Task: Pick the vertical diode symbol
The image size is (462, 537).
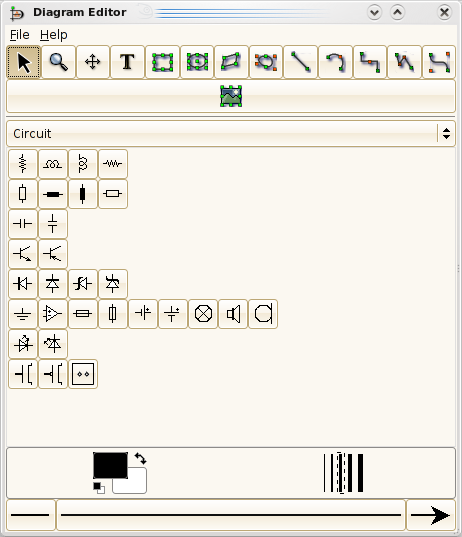Action: [53, 284]
